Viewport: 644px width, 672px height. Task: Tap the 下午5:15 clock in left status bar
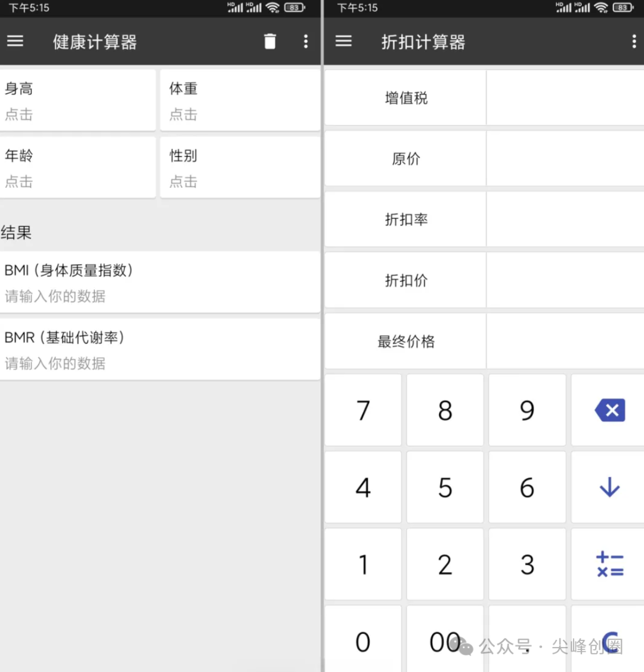pyautogui.click(x=29, y=8)
